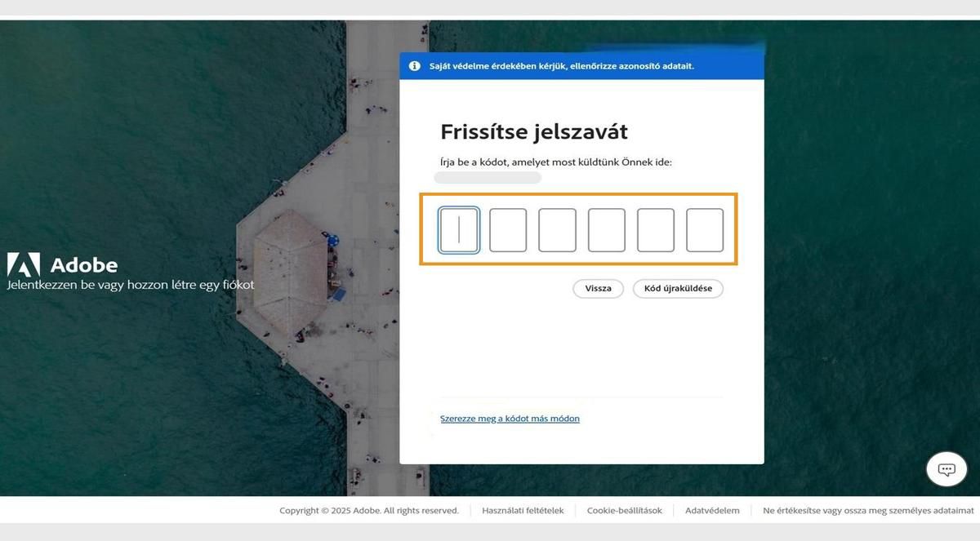The height and width of the screenshot is (541, 980).
Task: Click the third code entry box
Action: pyautogui.click(x=557, y=229)
